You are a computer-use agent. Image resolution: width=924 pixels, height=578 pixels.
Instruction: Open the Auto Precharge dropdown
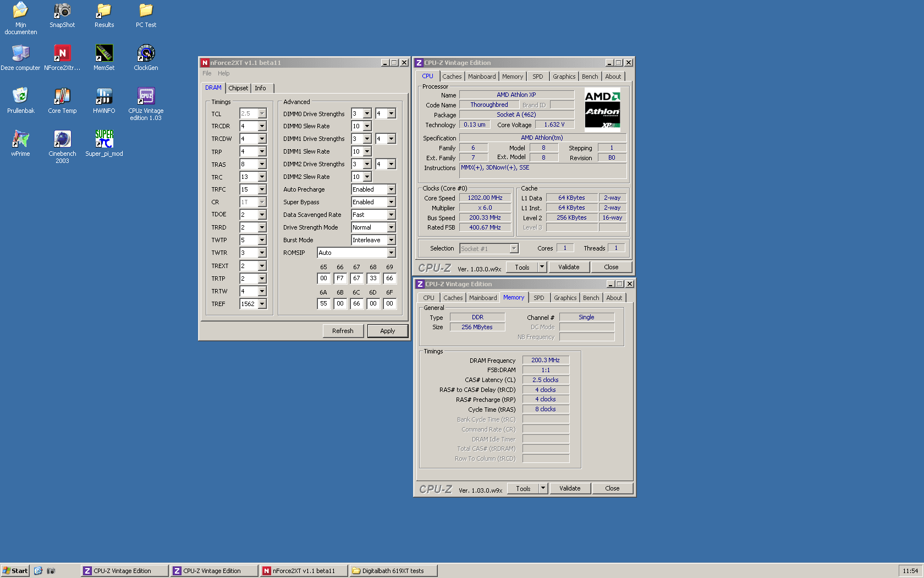pos(391,189)
